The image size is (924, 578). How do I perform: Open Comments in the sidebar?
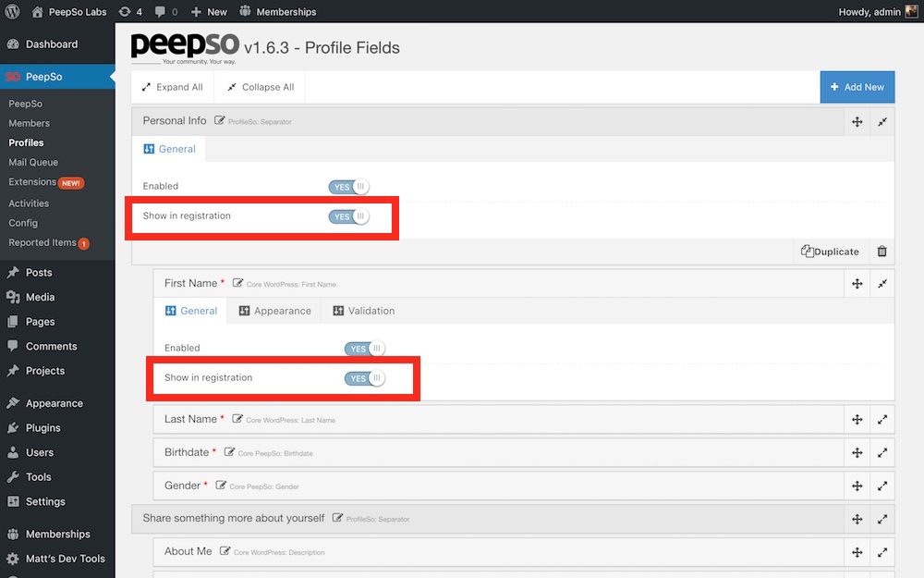(x=57, y=346)
